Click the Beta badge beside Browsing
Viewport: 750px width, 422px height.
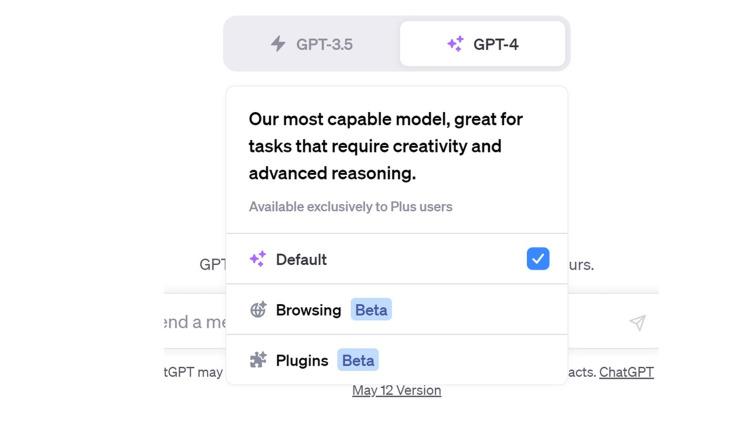pyautogui.click(x=371, y=310)
